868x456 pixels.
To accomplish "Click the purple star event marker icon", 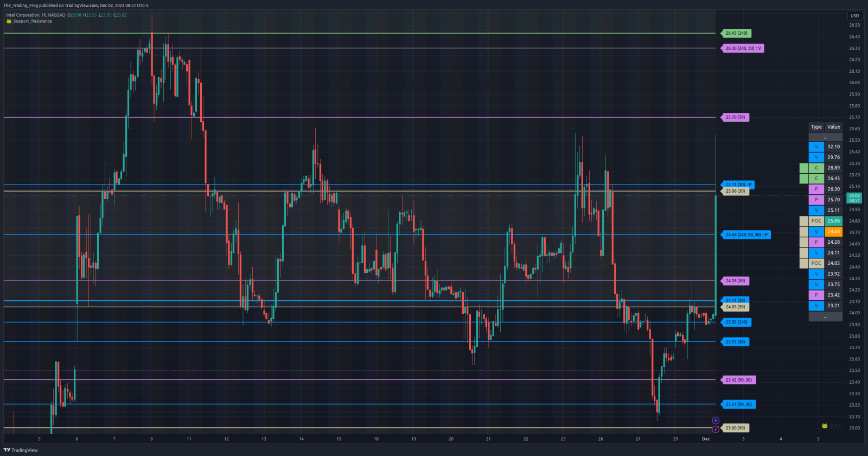I will point(716,421).
